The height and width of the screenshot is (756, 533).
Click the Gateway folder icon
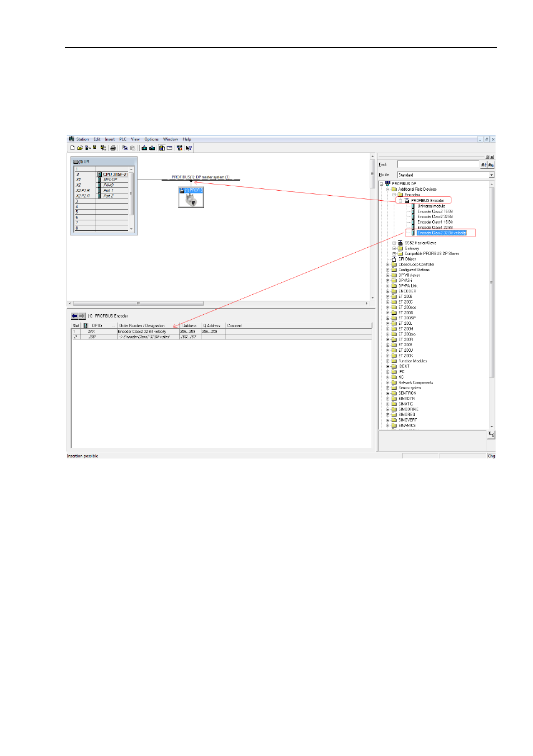click(400, 248)
